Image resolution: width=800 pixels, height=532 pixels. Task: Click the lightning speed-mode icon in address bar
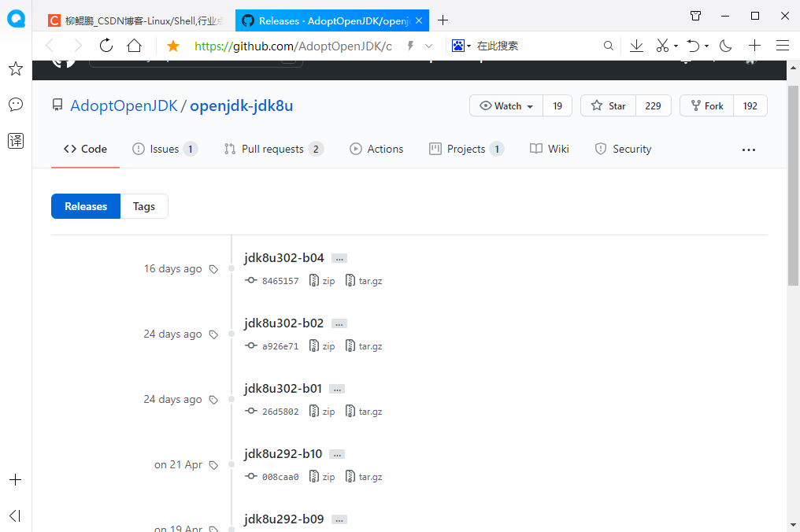[x=410, y=46]
